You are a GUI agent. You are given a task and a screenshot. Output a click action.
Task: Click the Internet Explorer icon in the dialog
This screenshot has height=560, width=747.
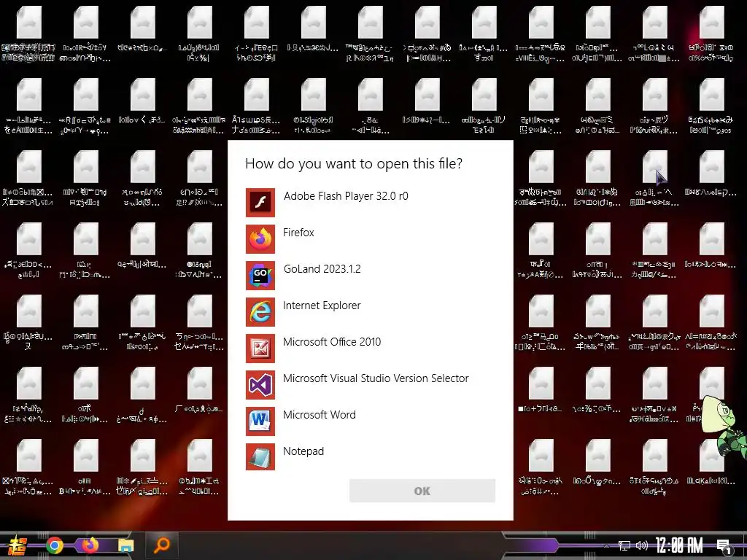pos(260,312)
